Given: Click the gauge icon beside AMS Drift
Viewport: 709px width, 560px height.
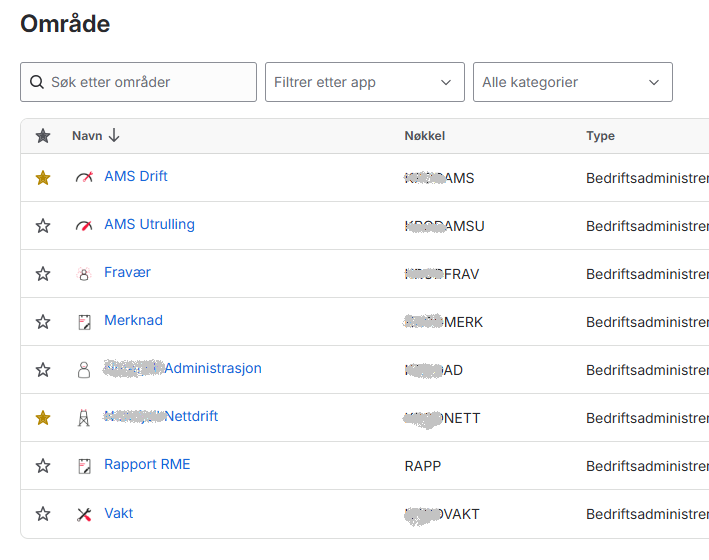Looking at the screenshot, I should (84, 177).
